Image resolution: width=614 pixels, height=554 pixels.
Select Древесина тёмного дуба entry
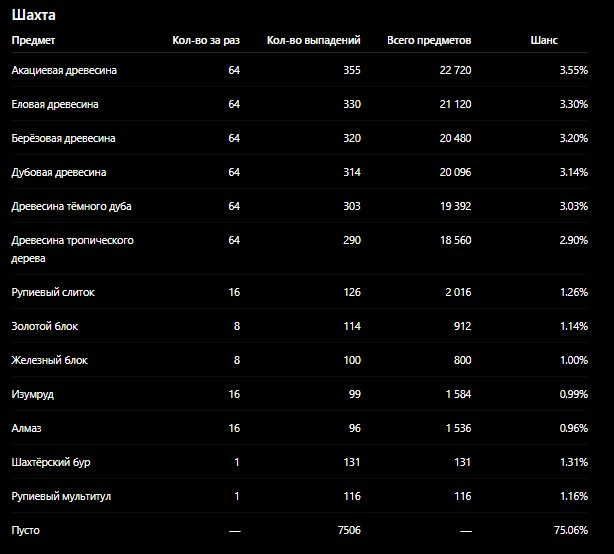(72, 206)
